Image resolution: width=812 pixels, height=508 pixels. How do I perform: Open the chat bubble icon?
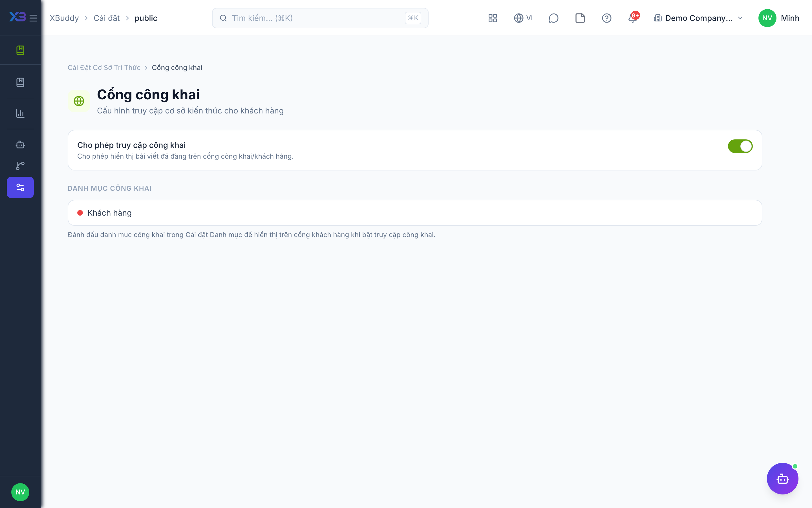point(553,18)
